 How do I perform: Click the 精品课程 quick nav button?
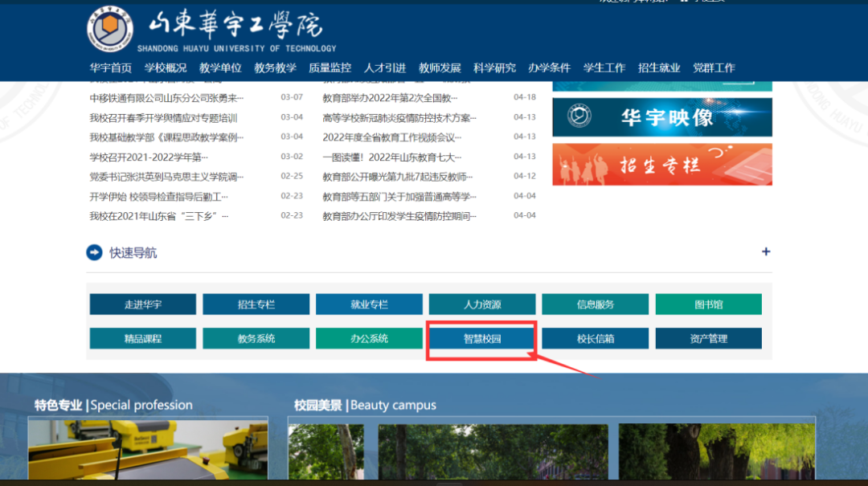(x=143, y=339)
